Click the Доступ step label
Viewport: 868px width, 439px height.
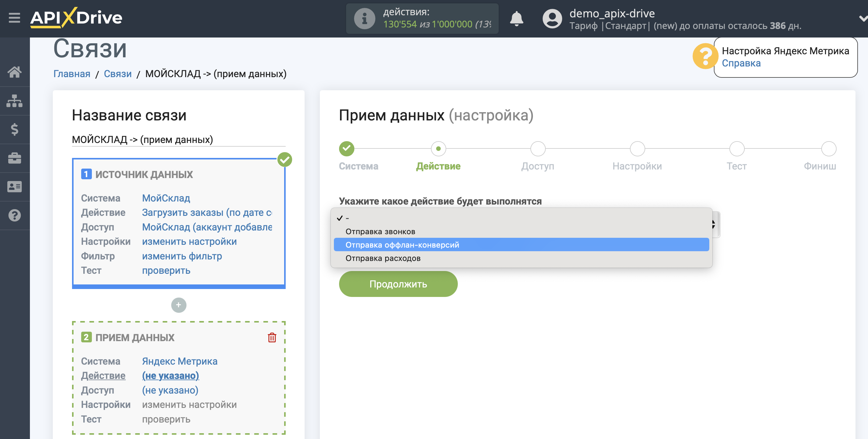[x=538, y=166]
